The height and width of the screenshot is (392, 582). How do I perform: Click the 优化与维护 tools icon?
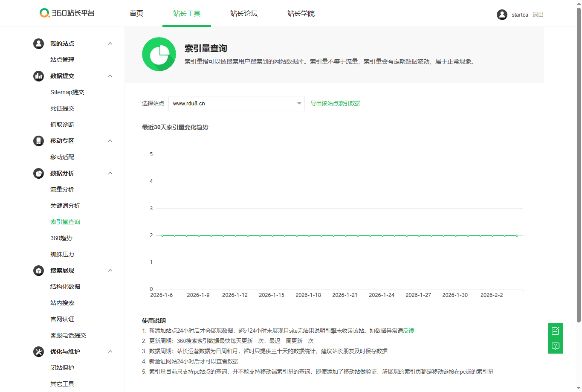click(x=39, y=351)
